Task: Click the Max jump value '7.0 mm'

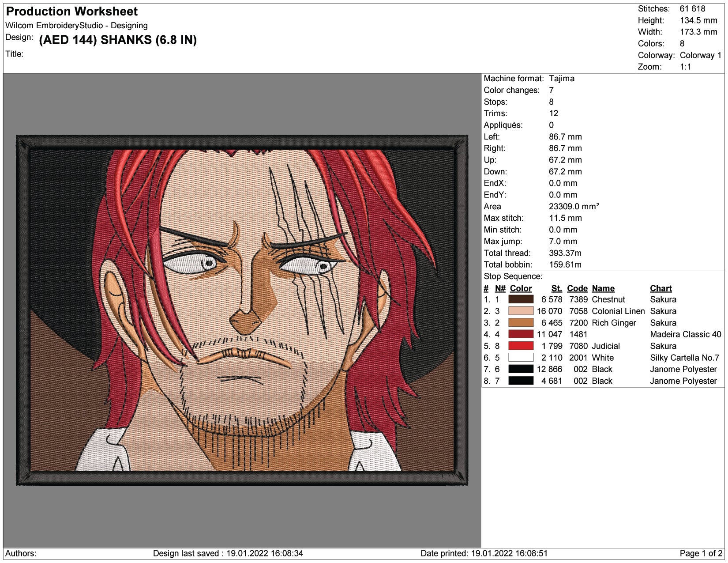Action: (563, 242)
